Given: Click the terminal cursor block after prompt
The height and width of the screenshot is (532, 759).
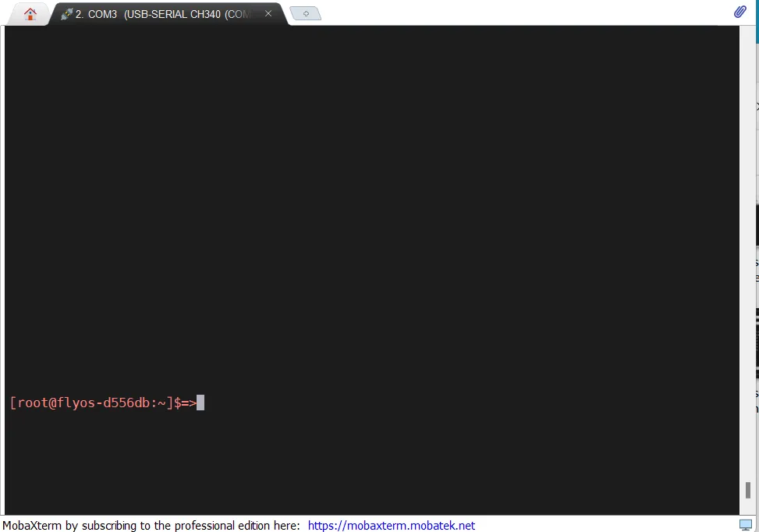Looking at the screenshot, I should pos(200,403).
